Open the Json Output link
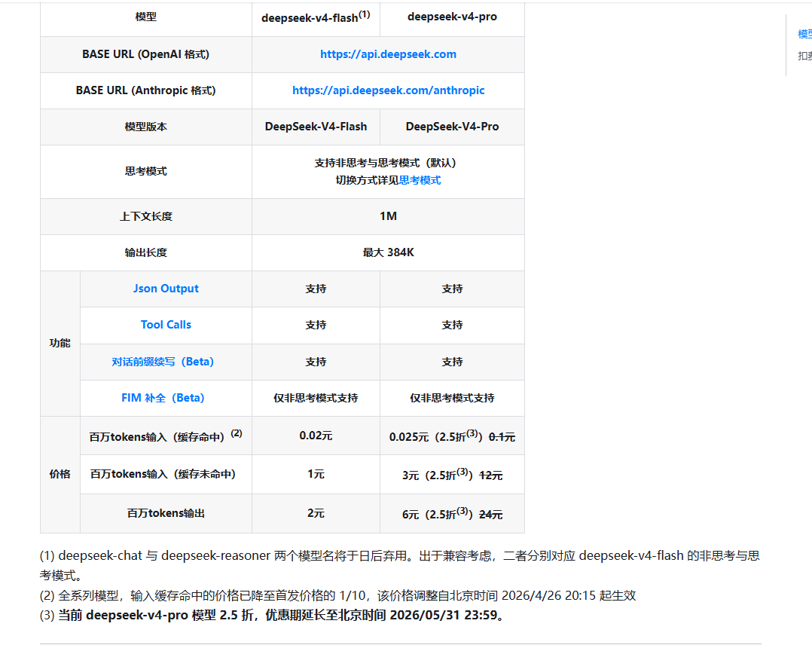 166,289
